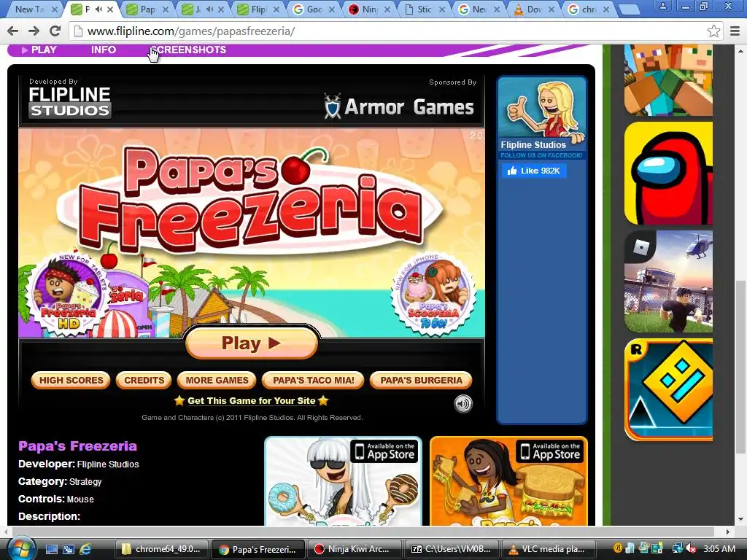The image size is (747, 560).
Task: Start the game with the Play button
Action: (252, 343)
